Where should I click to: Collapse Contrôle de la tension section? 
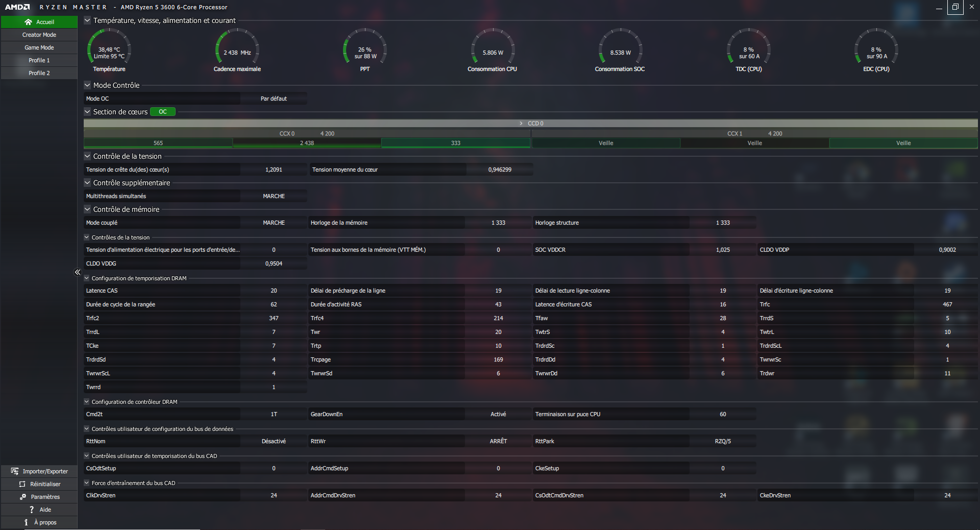coord(87,156)
